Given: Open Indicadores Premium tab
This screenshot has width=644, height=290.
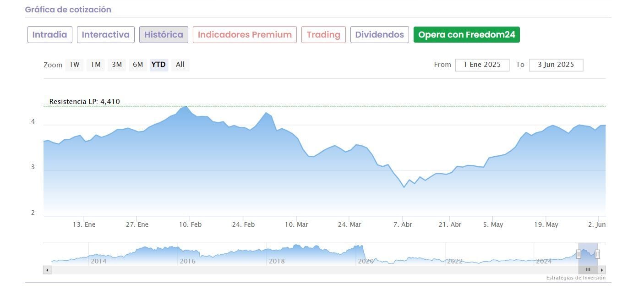Looking at the screenshot, I should tap(245, 35).
